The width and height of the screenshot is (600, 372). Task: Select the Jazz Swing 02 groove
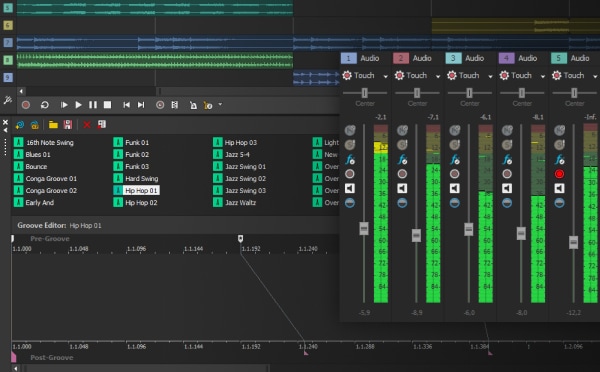click(x=245, y=179)
